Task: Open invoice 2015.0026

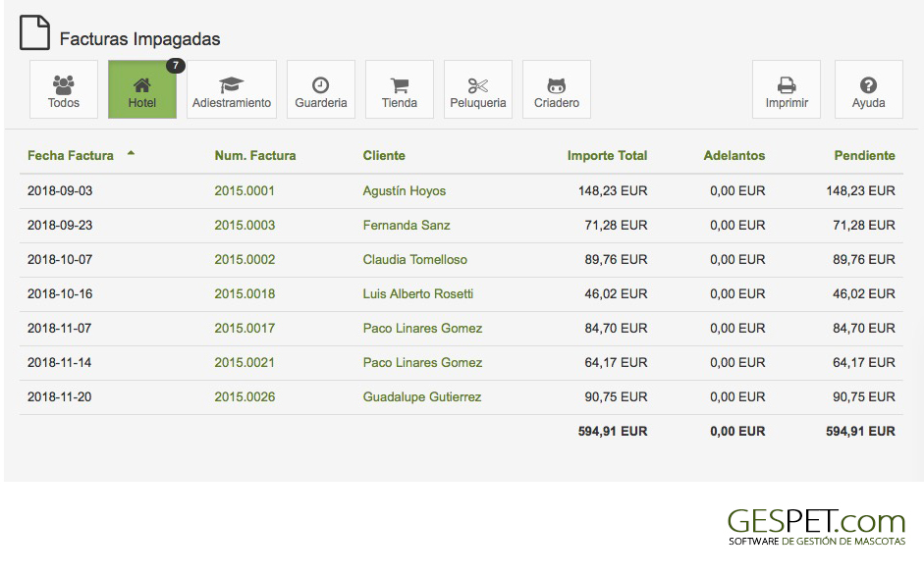Action: tap(245, 396)
